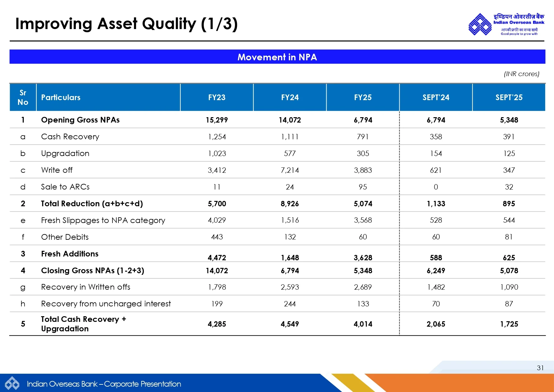Click the Opening Gross NPAs row label

coord(80,120)
